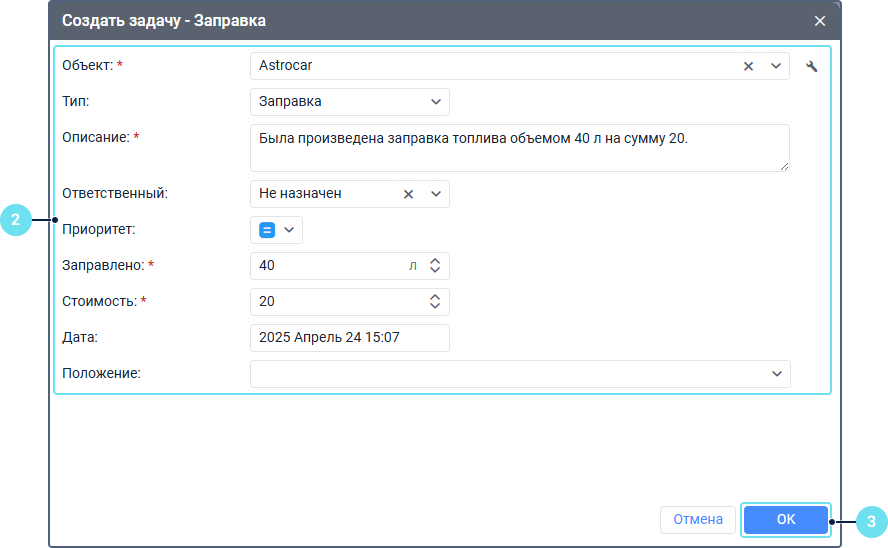Click into the Стоимость field with 20
The width and height of the screenshot is (888, 548).
(x=339, y=302)
